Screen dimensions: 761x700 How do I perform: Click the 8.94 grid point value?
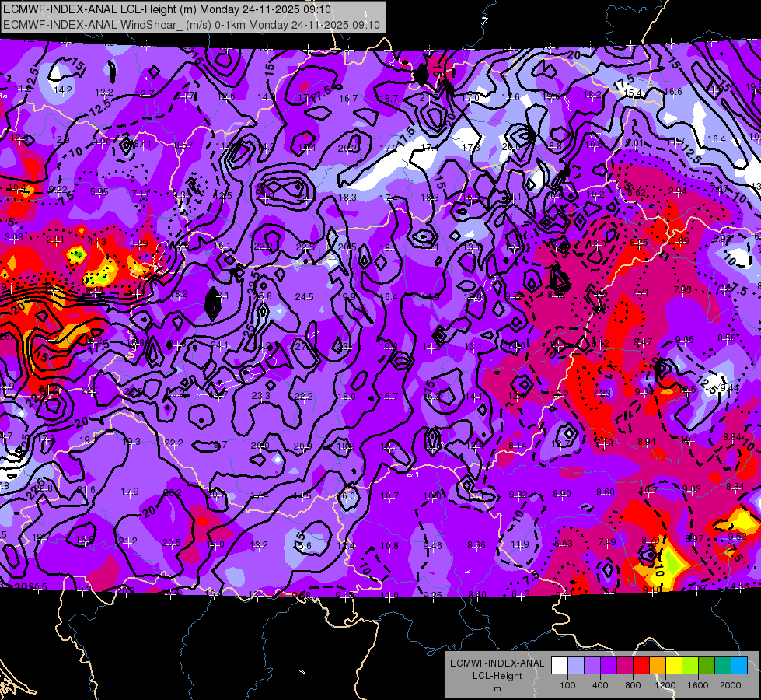coord(647,442)
